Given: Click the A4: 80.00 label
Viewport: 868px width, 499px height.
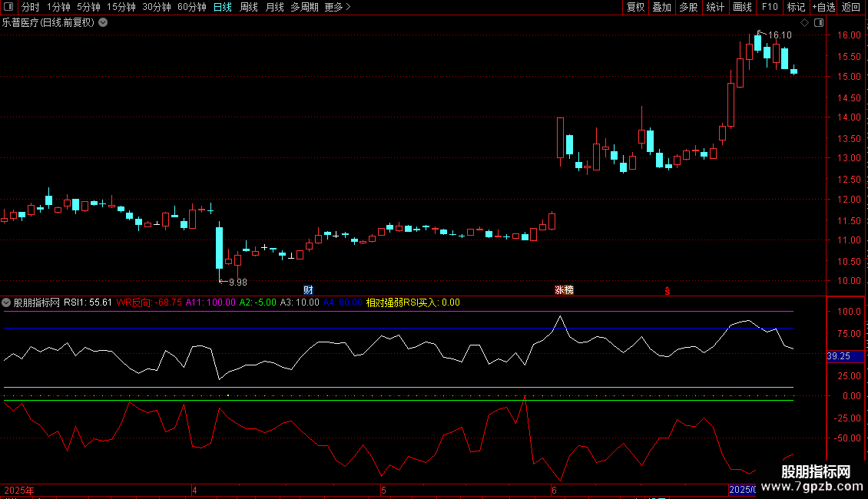Looking at the screenshot, I should point(343,302).
